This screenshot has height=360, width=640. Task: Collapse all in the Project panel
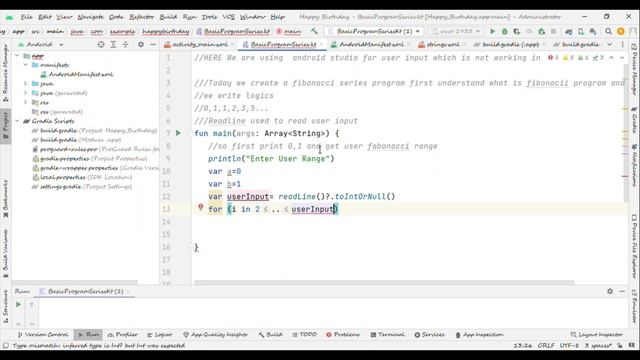point(125,44)
